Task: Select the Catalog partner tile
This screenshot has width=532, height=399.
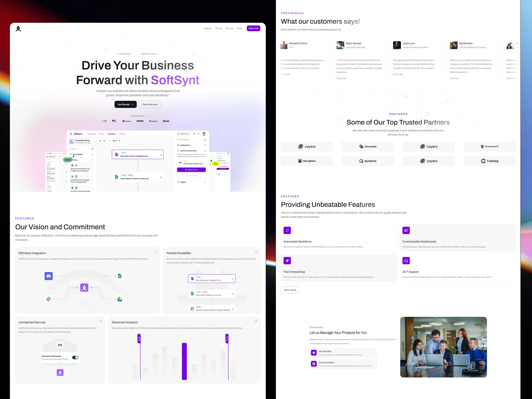Action: [489, 161]
